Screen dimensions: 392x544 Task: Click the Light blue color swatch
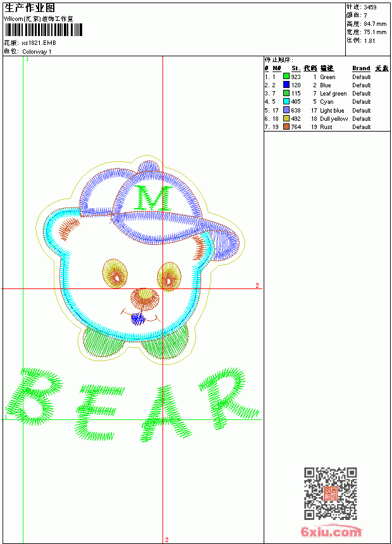pos(286,110)
